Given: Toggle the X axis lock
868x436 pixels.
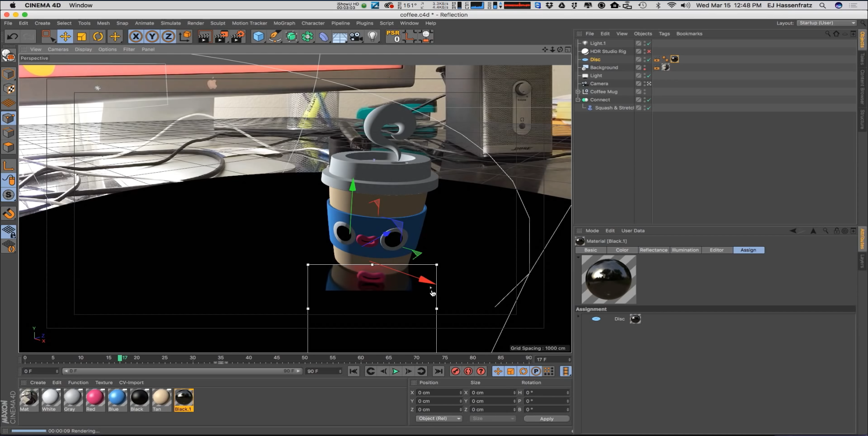Looking at the screenshot, I should (x=136, y=37).
